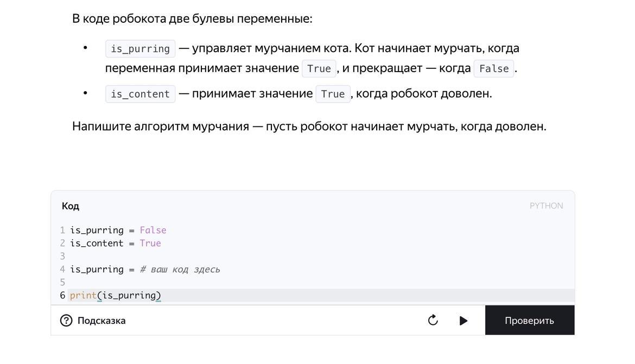Click the "PYTHON" language label
Image resolution: width=635 pixels, height=364 pixels.
[546, 206]
